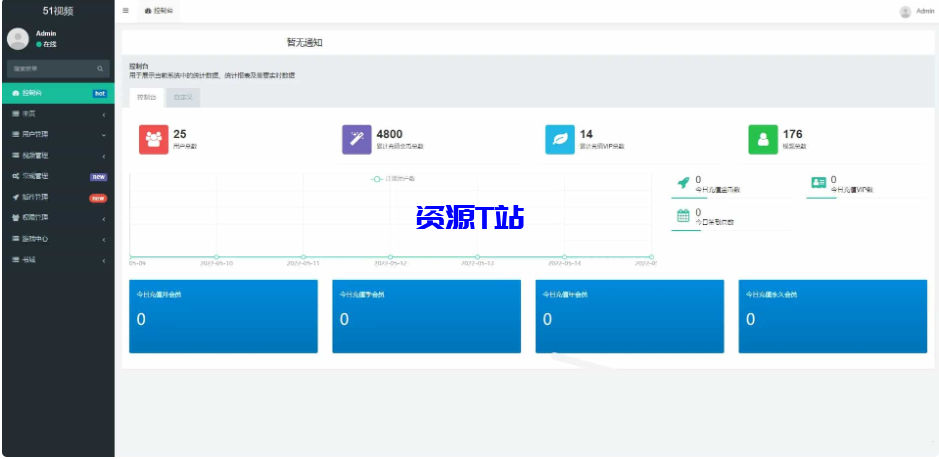
Task: Click the progress bar under the calendar stat
Action: click(x=731, y=230)
